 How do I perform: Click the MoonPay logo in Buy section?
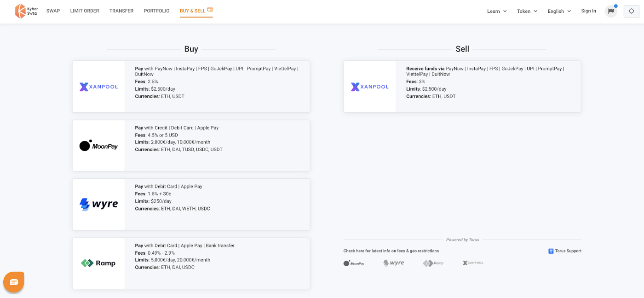(99, 146)
